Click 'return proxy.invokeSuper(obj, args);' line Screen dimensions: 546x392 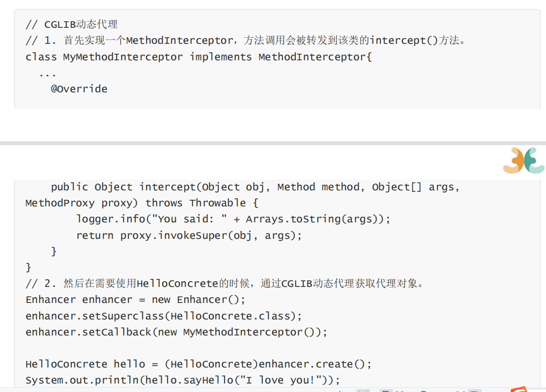coord(189,235)
